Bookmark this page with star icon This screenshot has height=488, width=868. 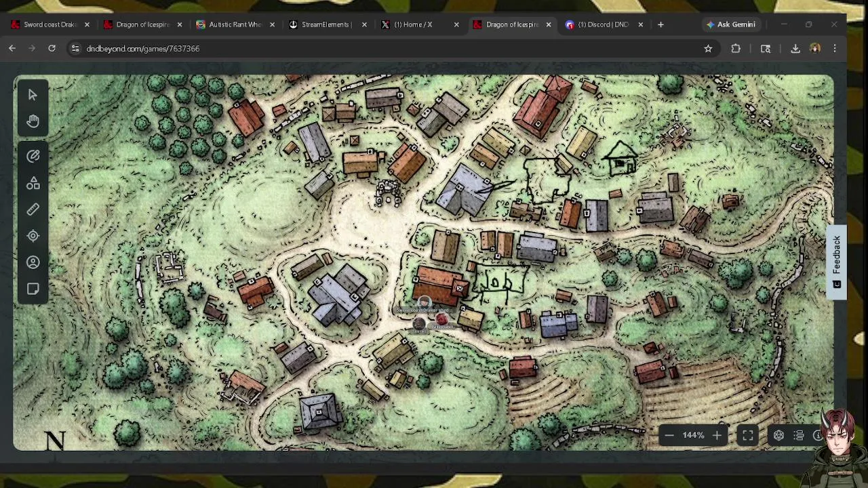tap(708, 48)
